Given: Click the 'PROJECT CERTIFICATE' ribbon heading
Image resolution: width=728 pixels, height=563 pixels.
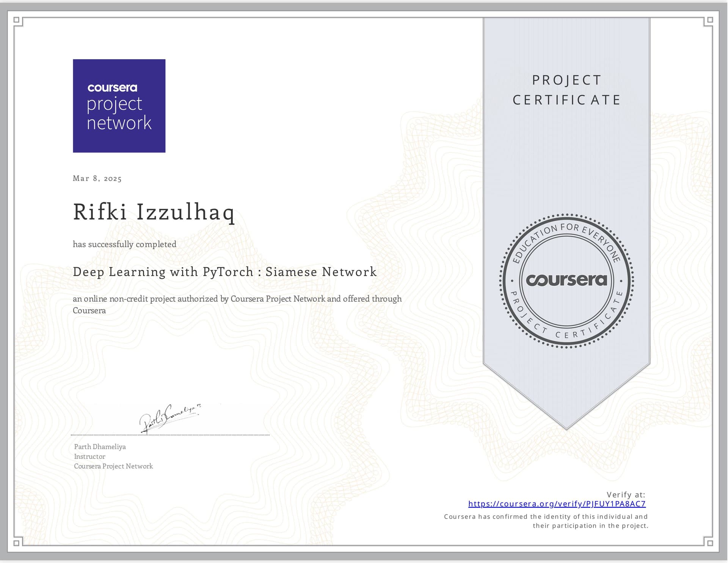Looking at the screenshot, I should click(566, 90).
